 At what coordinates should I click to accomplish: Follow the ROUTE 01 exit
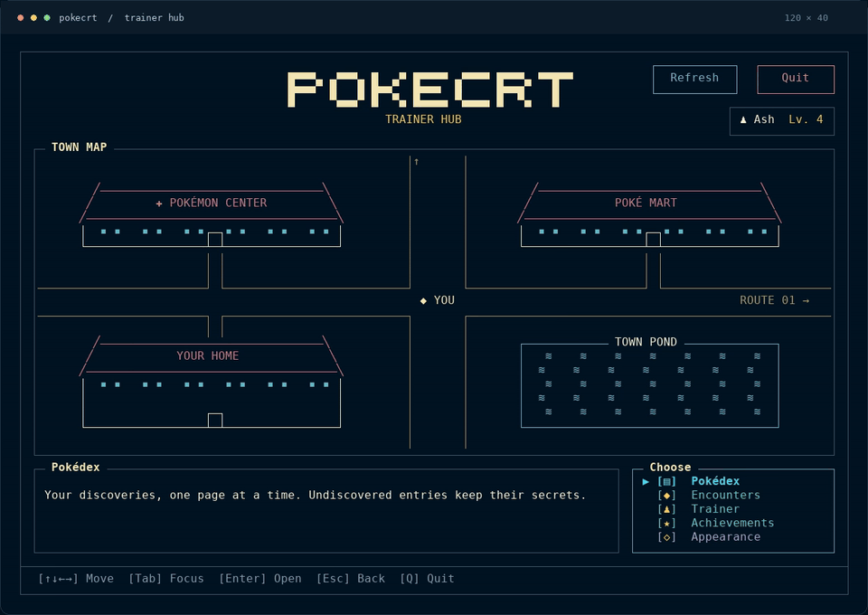pos(775,300)
